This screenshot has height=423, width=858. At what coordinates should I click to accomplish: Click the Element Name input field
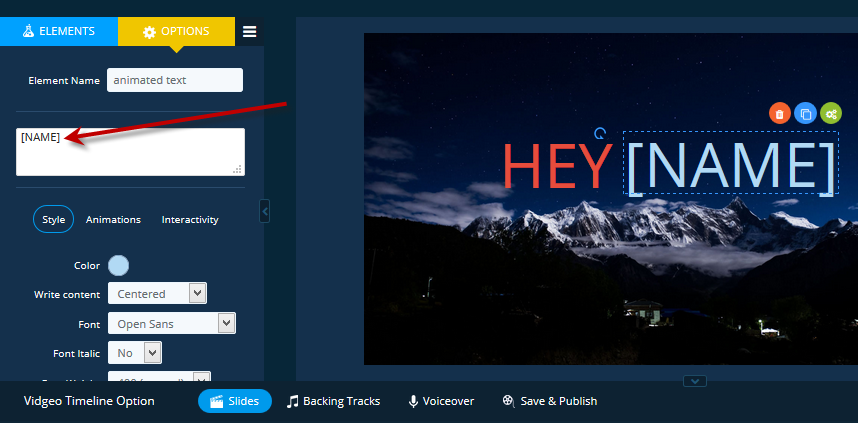pos(175,80)
